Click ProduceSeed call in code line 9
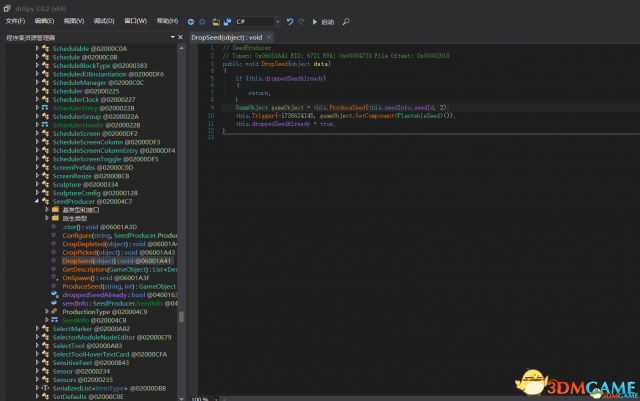Viewport: 640px width, 401px height. (x=347, y=108)
